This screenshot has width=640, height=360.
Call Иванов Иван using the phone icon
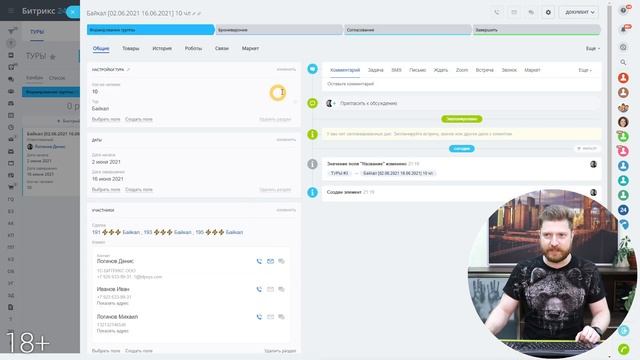(x=259, y=289)
